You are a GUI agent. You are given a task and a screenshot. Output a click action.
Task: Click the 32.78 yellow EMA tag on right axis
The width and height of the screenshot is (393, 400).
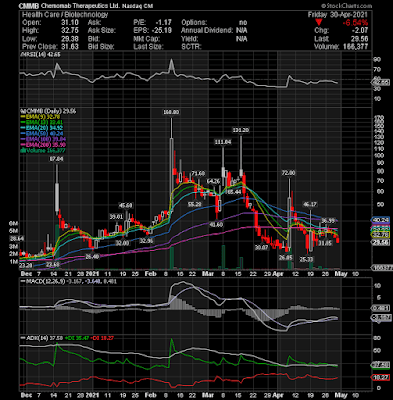[x=381, y=235]
